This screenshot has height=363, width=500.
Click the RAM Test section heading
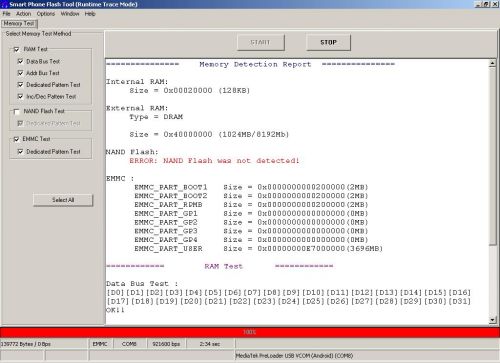pos(224,266)
